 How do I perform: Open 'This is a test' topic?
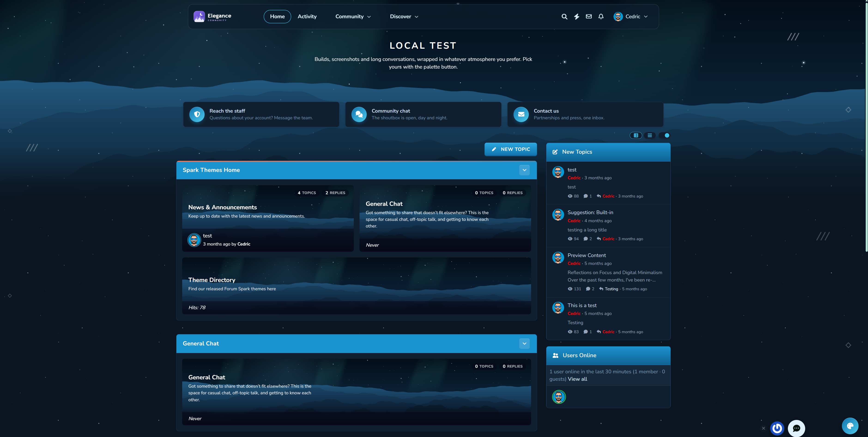[x=582, y=305]
